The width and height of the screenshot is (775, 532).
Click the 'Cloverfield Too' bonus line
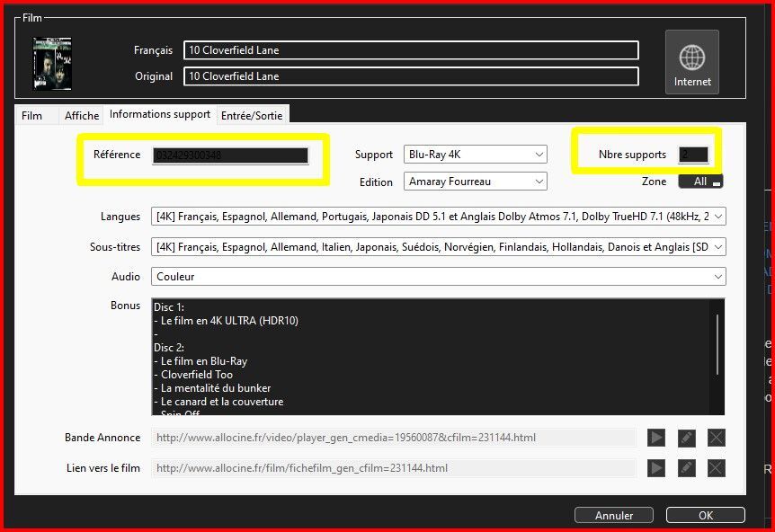point(193,375)
